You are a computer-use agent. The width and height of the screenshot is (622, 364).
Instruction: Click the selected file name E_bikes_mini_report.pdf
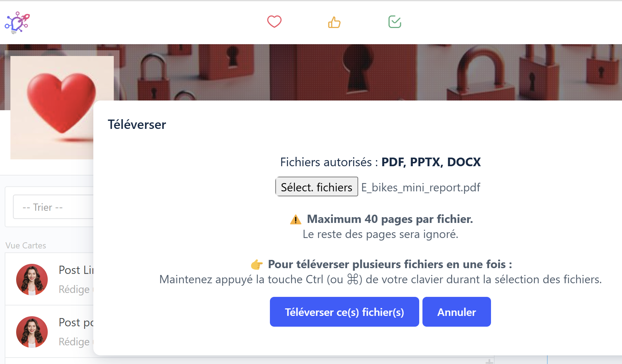tap(421, 187)
